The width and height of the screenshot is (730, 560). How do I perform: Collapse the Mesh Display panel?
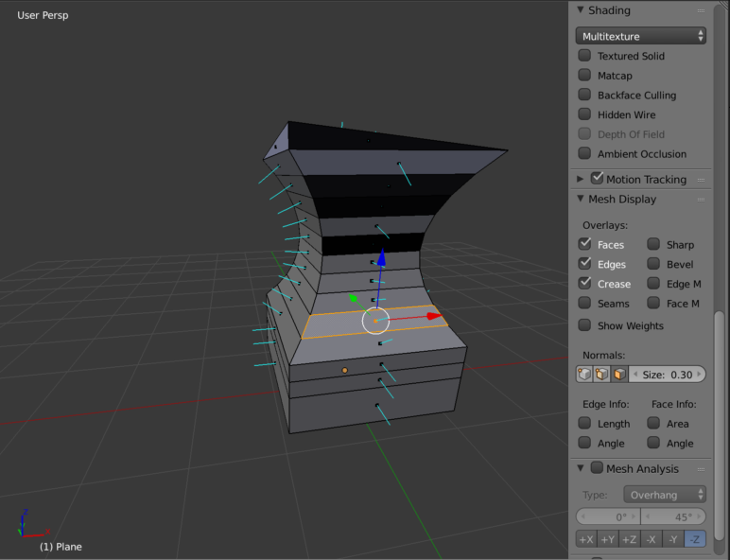[x=581, y=199]
